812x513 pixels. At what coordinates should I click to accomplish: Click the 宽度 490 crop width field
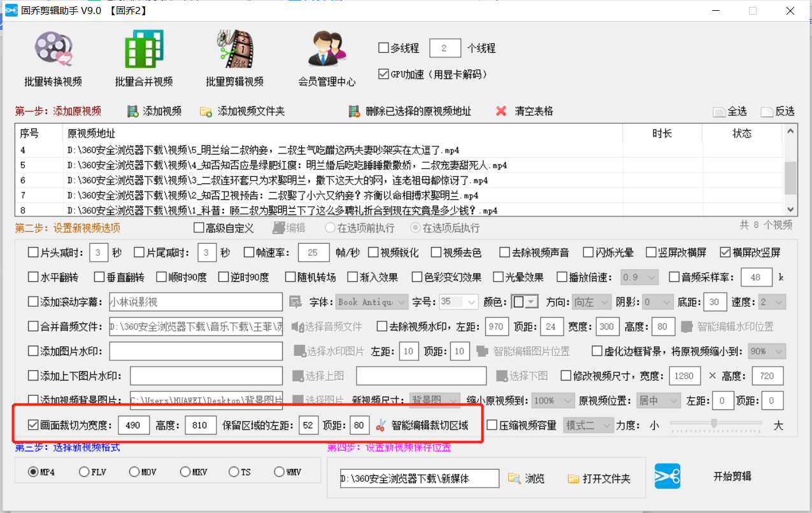pos(134,425)
